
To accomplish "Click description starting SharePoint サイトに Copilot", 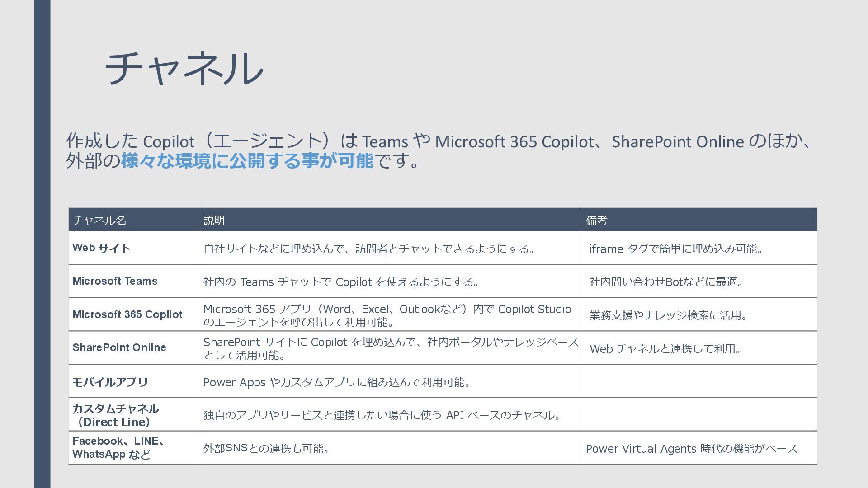I will 391,348.
